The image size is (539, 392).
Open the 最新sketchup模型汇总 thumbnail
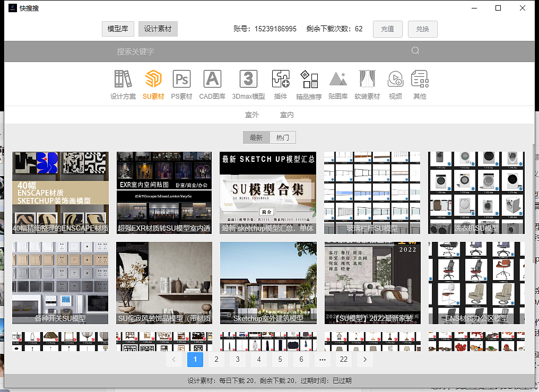[x=268, y=193]
